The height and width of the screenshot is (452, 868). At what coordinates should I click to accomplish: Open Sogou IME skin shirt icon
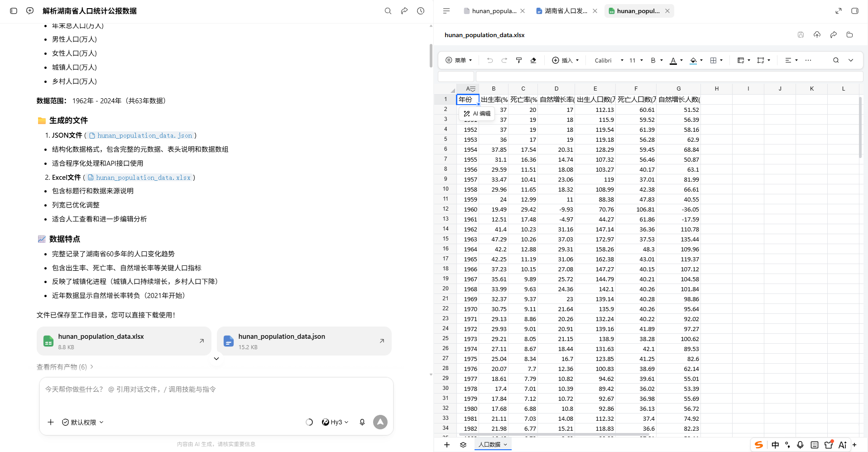[829, 445]
